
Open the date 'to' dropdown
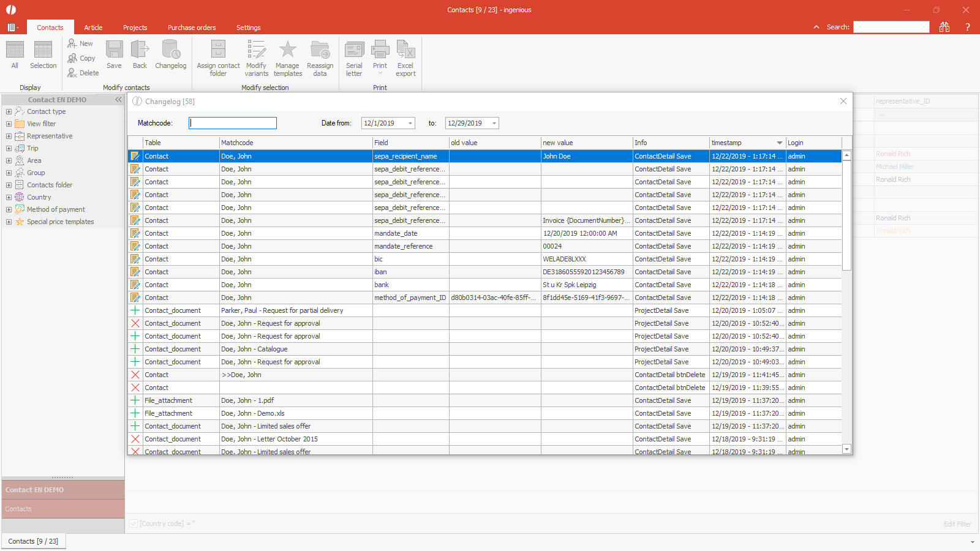pos(494,123)
